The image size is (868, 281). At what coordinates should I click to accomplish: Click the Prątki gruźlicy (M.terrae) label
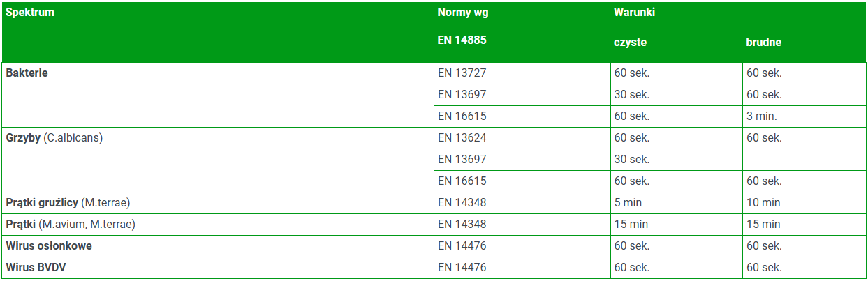[68, 202]
